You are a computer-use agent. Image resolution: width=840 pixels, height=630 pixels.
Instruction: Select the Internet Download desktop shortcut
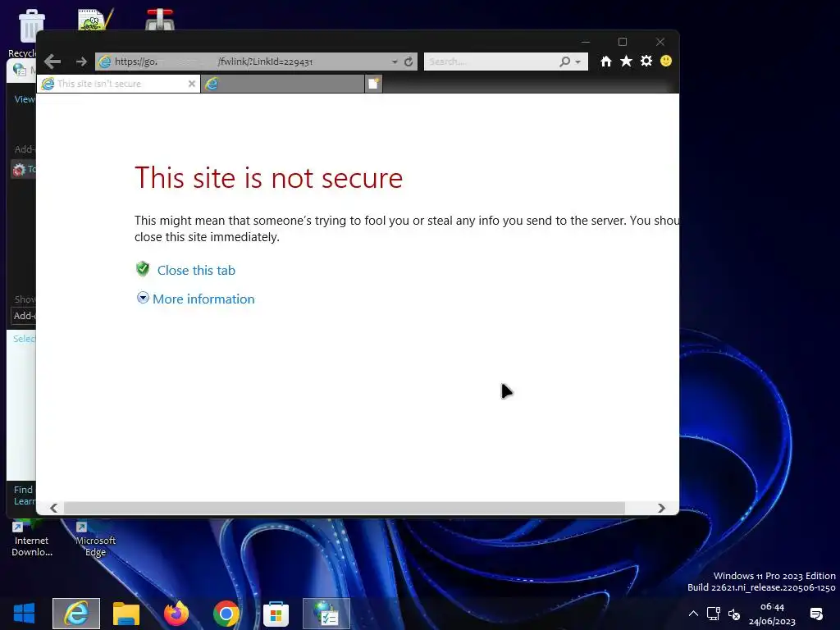(32, 540)
